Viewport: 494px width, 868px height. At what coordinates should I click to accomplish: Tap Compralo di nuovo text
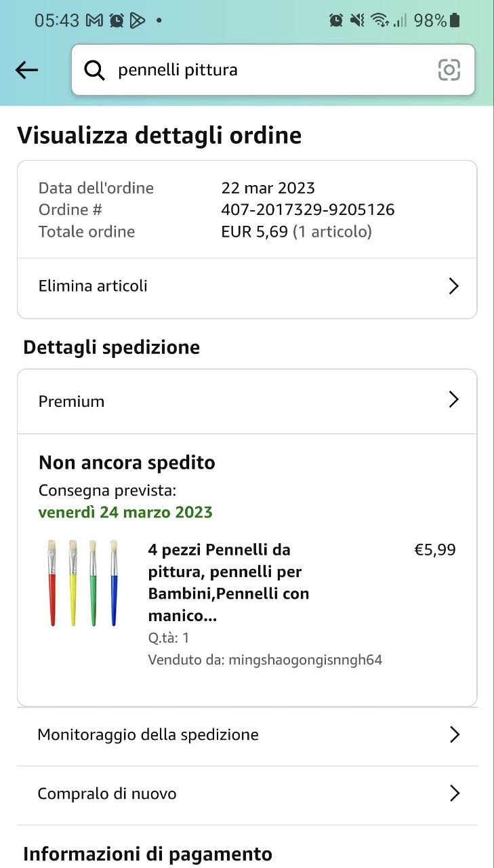pyautogui.click(x=107, y=793)
